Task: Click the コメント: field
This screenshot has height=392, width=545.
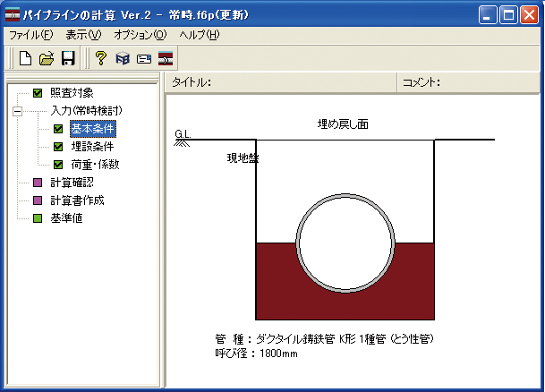Action: (x=469, y=82)
